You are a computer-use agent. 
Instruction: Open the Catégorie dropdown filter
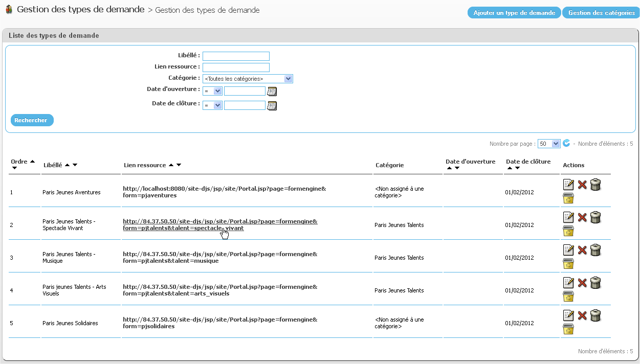click(x=248, y=79)
